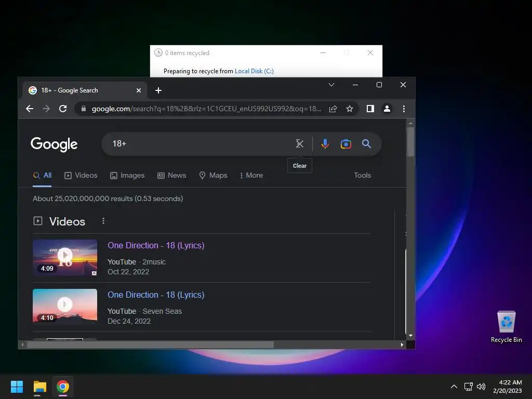The width and height of the screenshot is (532, 399).
Task: Click the vertical scrollbar down arrow
Action: pyautogui.click(x=410, y=336)
